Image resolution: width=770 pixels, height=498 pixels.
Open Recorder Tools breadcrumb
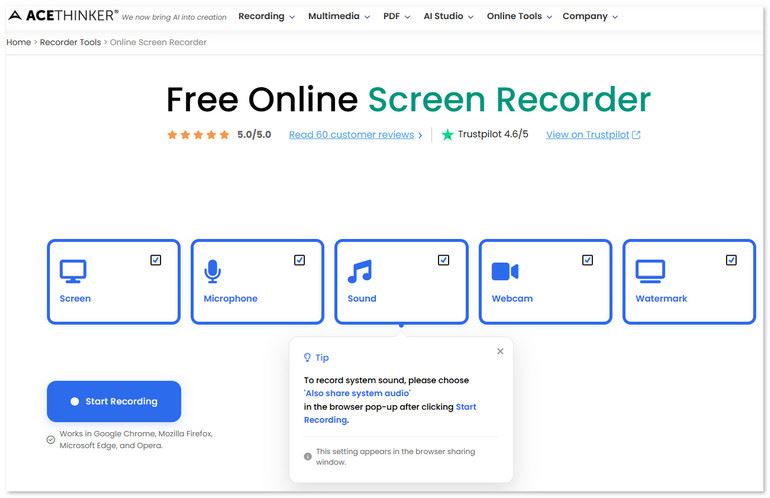point(70,42)
